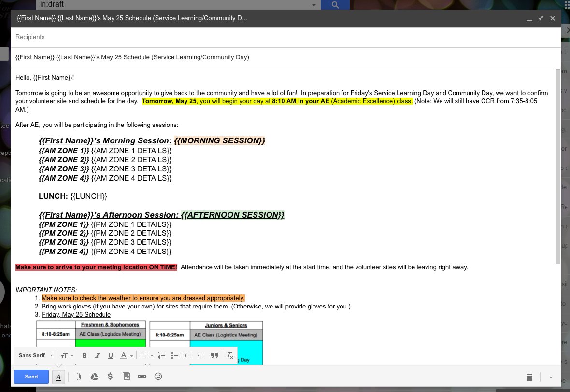Exit full-screen compose mode icon

click(541, 18)
